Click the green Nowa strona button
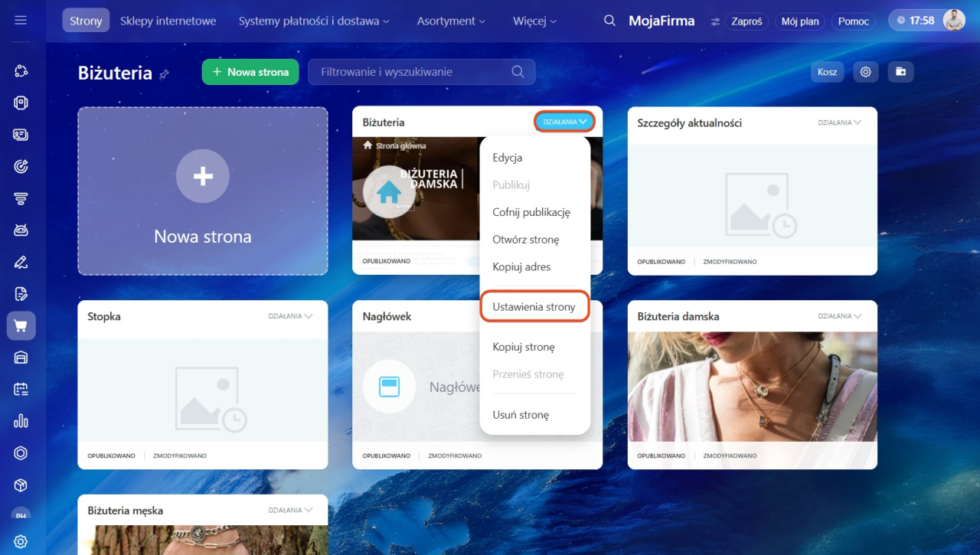The height and width of the screenshot is (555, 980). click(x=250, y=72)
